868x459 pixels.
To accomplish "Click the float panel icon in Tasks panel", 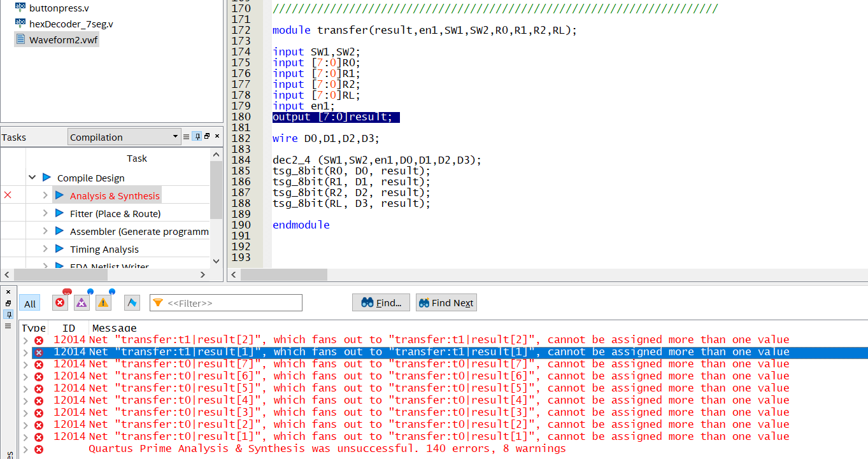I will coord(208,136).
